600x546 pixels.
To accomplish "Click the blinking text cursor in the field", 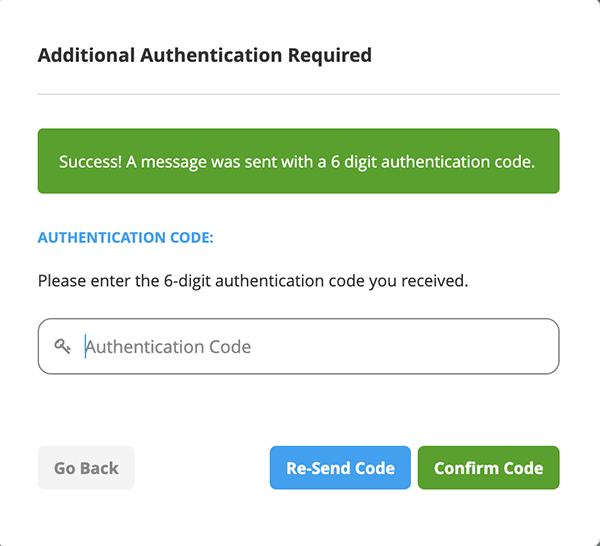I will (85, 347).
